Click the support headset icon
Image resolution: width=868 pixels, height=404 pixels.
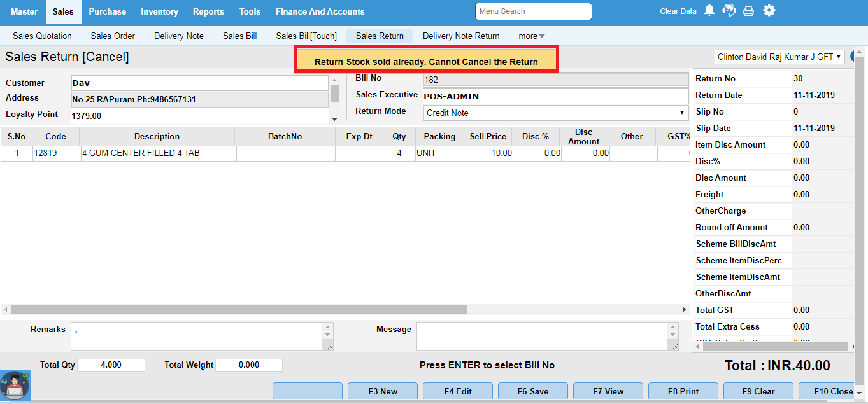(729, 11)
